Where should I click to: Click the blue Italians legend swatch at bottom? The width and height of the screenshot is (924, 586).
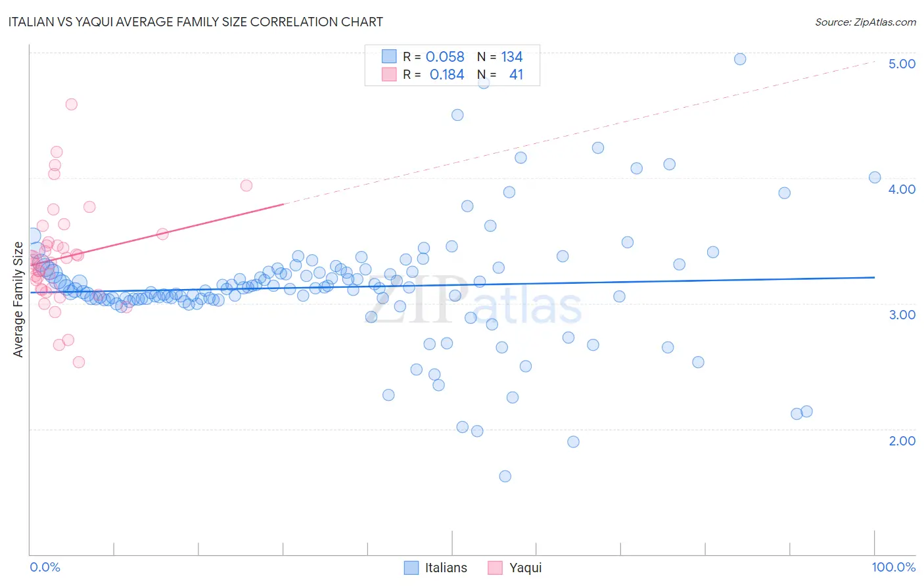pos(411,568)
